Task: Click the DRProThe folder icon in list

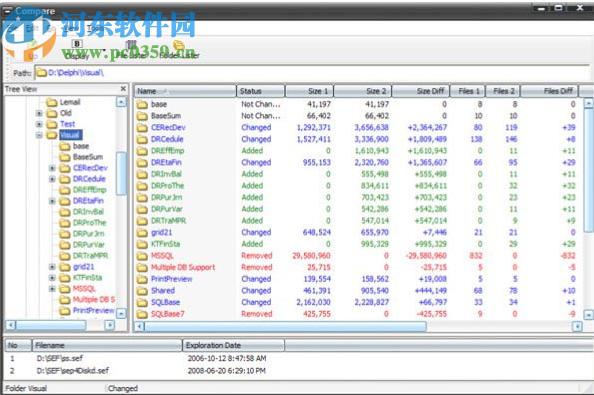Action: click(142, 186)
